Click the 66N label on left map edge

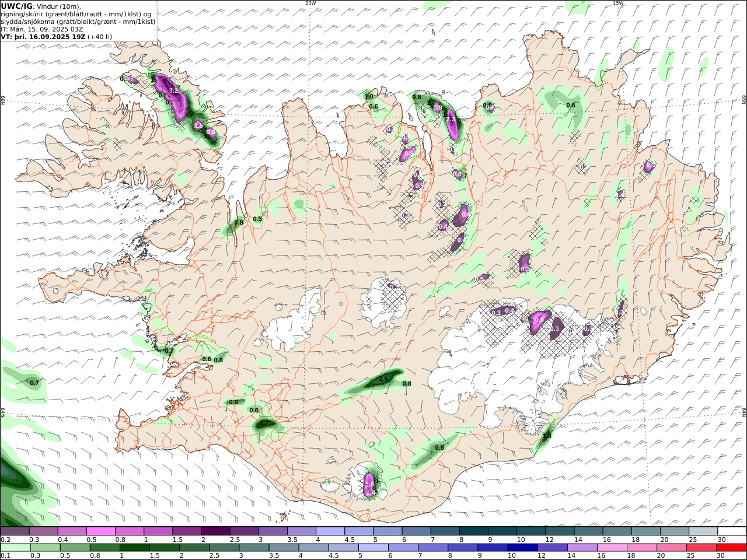point(3,100)
